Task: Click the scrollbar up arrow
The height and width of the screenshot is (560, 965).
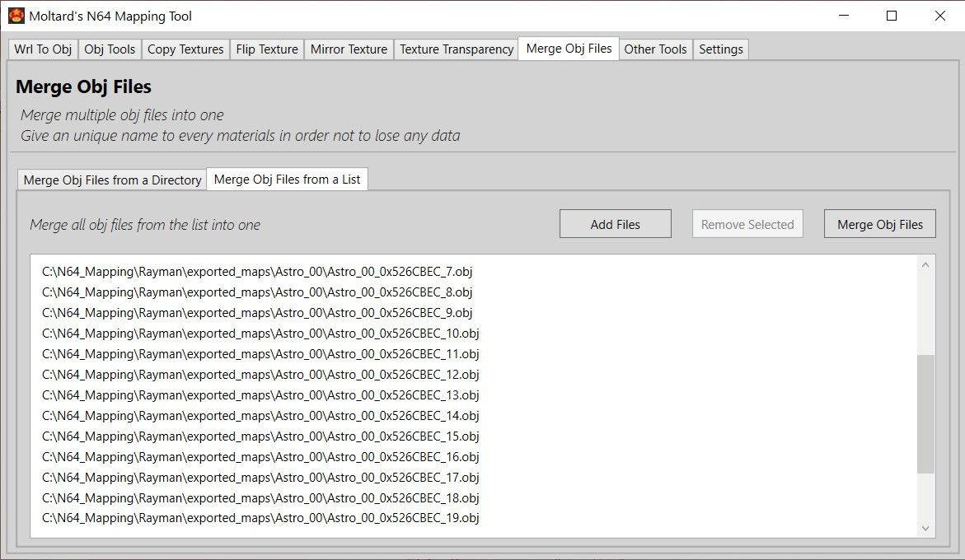Action: click(925, 263)
